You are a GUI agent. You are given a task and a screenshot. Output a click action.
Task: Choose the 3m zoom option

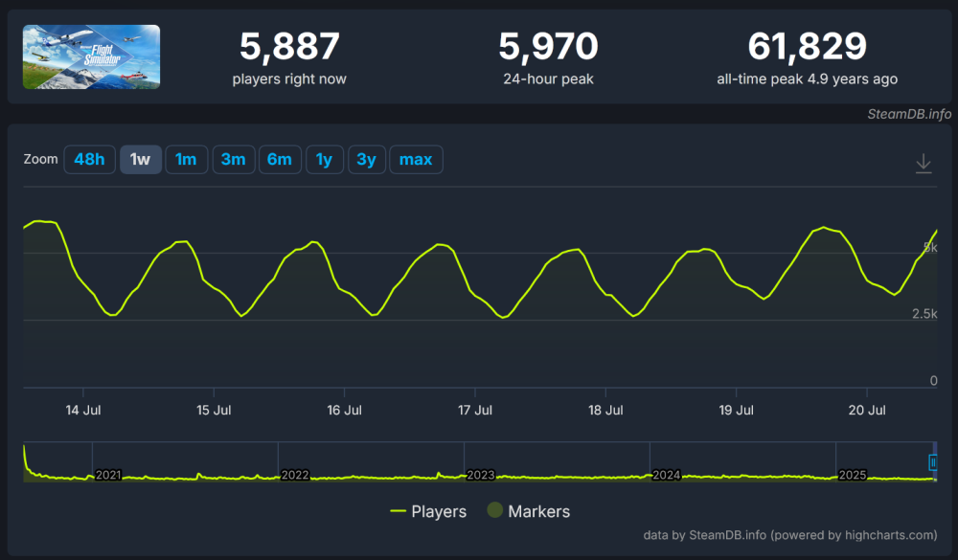[x=233, y=160]
